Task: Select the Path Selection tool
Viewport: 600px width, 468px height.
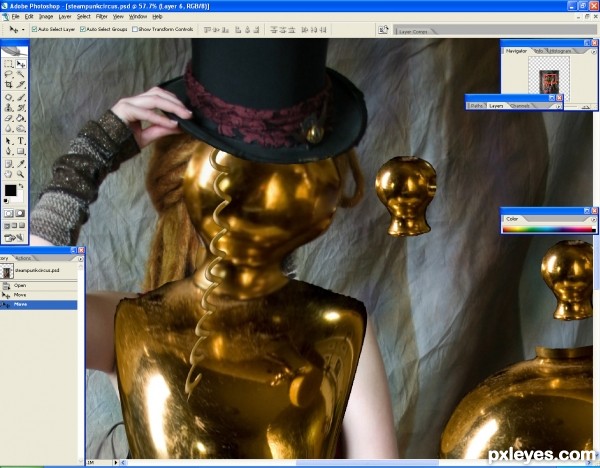Action: pos(9,141)
